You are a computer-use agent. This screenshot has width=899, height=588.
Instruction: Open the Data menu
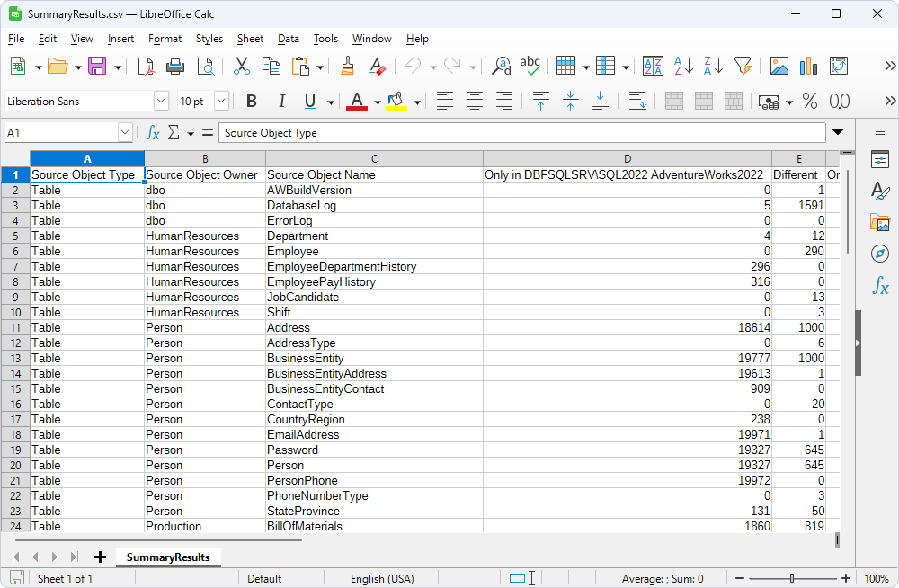(x=289, y=39)
